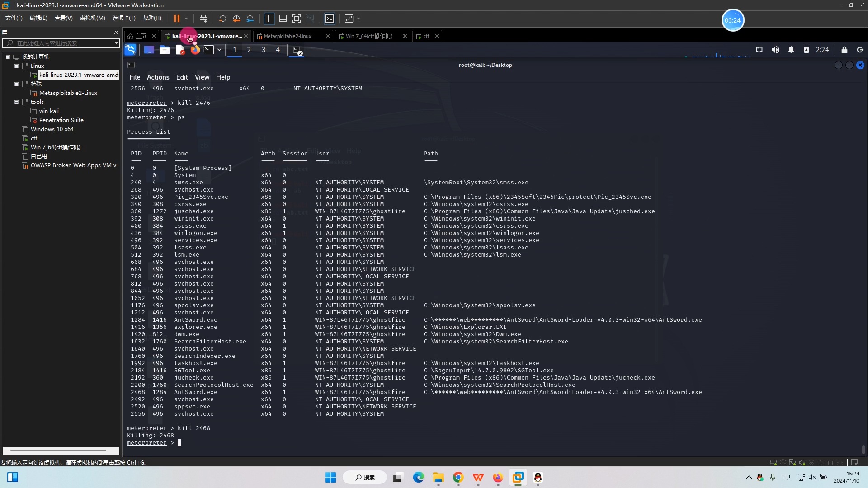
Task: Open the Kali log out icon
Action: [x=860, y=50]
